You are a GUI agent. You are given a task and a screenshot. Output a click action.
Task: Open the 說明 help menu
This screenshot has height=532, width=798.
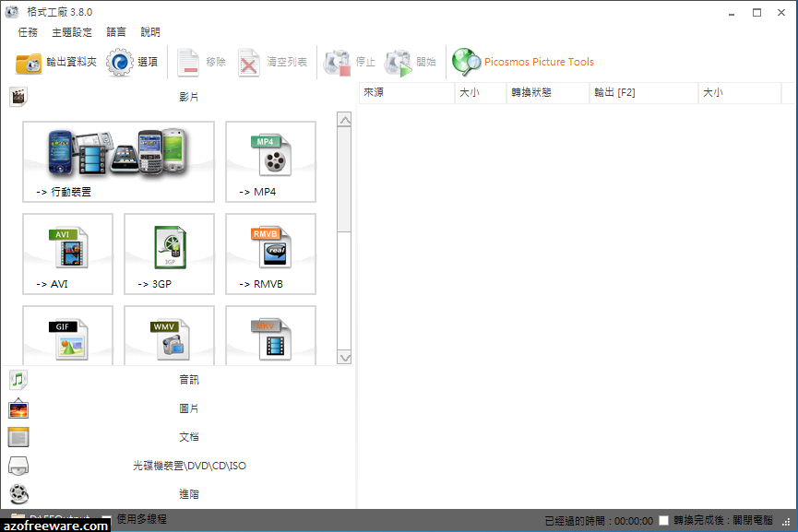pyautogui.click(x=150, y=32)
